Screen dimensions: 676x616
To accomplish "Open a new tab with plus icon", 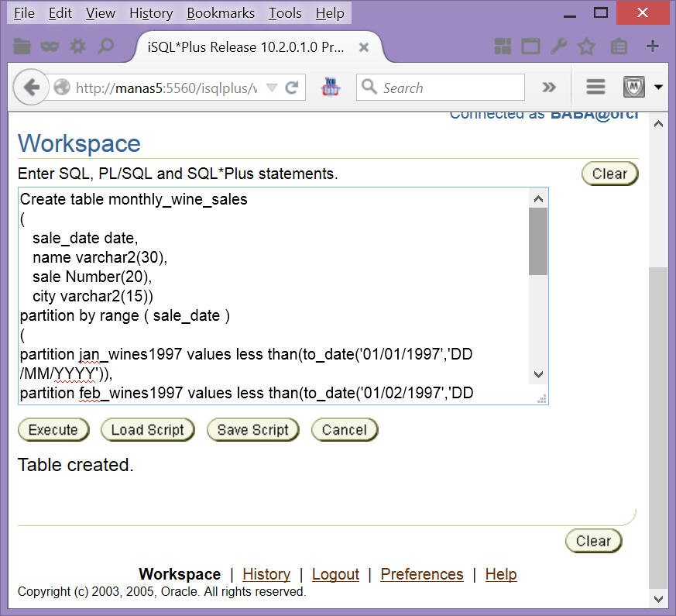I will tap(653, 46).
